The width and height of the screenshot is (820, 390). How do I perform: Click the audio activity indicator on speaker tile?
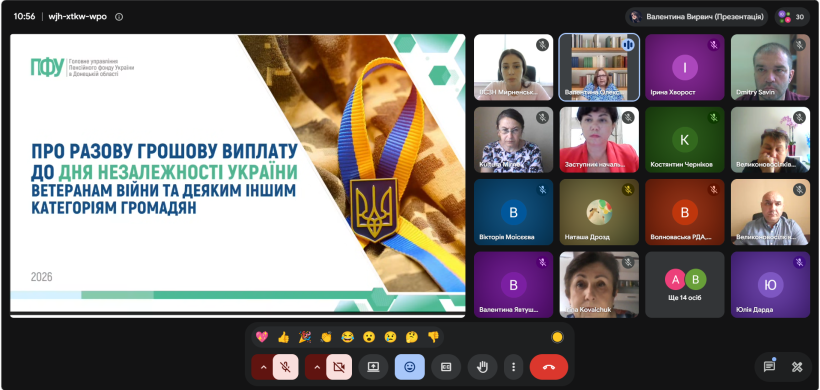pyautogui.click(x=628, y=45)
